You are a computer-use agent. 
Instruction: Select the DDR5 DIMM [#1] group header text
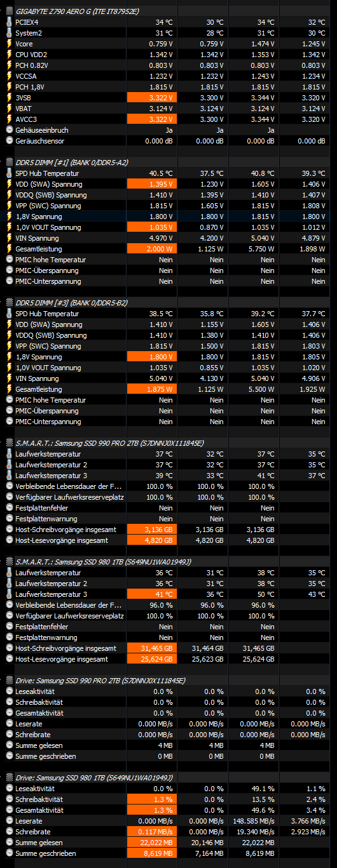(72, 163)
